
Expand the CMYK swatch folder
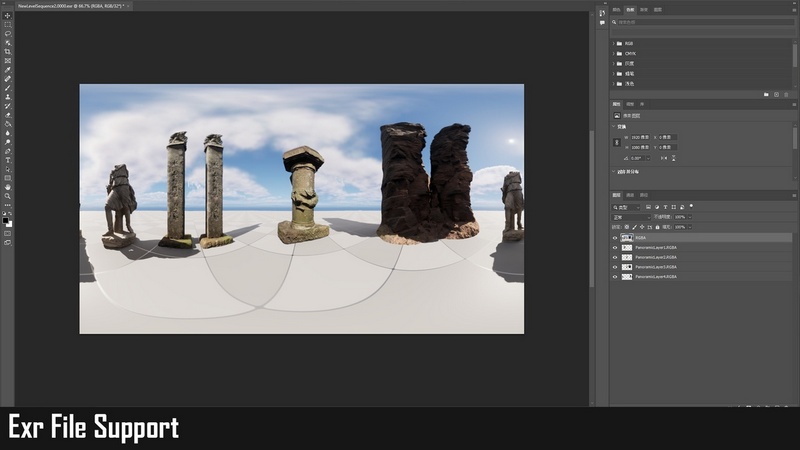[614, 54]
